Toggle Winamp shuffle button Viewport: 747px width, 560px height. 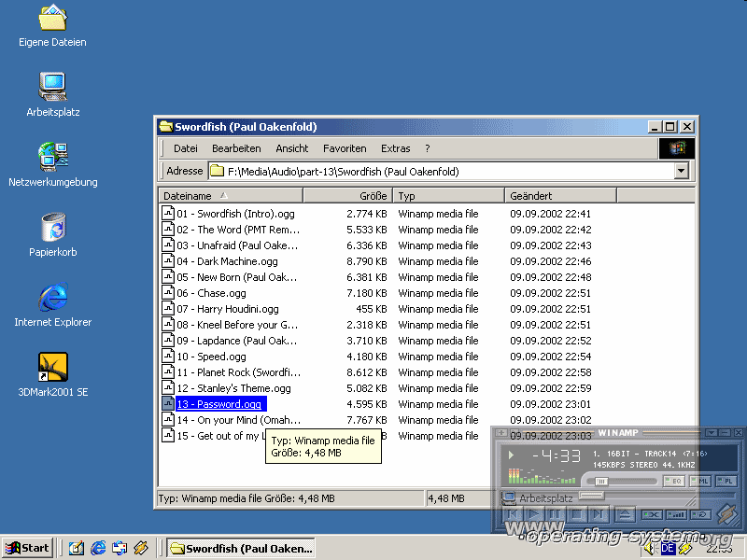[652, 515]
